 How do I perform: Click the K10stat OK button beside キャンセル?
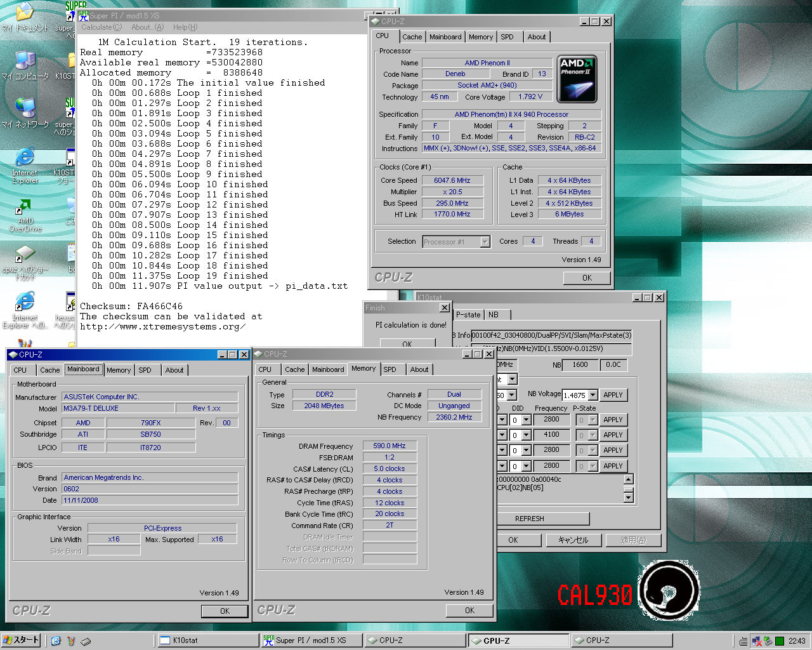(513, 540)
